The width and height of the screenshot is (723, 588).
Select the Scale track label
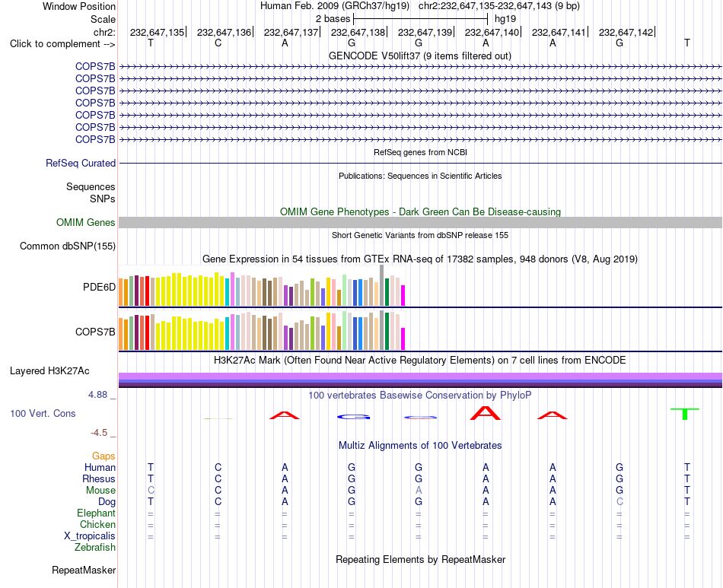[x=103, y=19]
